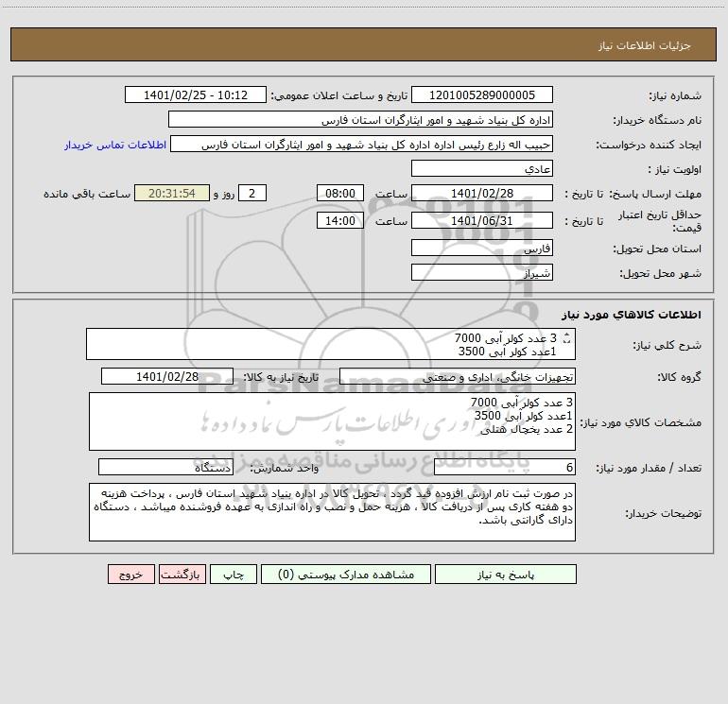Viewport: 728px width, 704px height.
Task: Click the تاریخ و ساعت اعلان عمومی label
Action: [x=339, y=95]
